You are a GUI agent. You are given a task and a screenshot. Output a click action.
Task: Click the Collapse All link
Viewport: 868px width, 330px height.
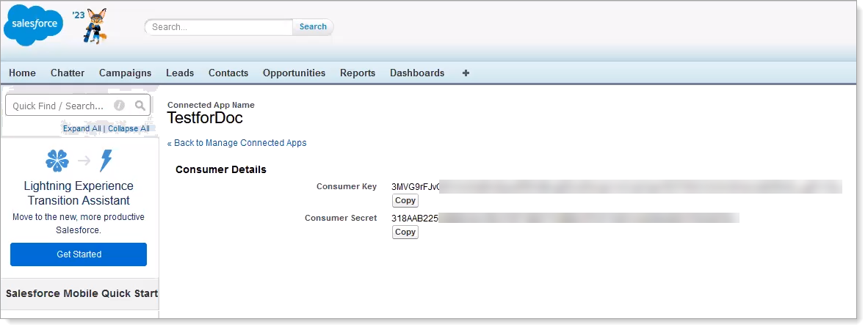tap(129, 128)
